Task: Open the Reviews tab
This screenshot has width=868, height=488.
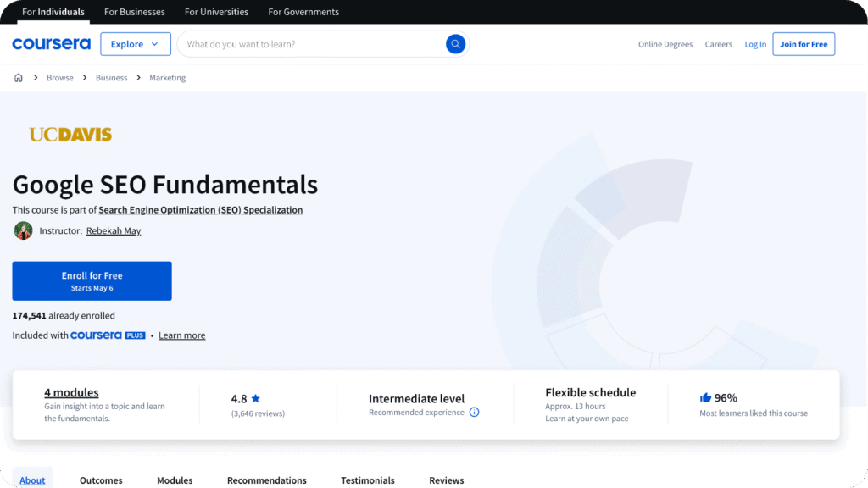Action: coord(446,480)
